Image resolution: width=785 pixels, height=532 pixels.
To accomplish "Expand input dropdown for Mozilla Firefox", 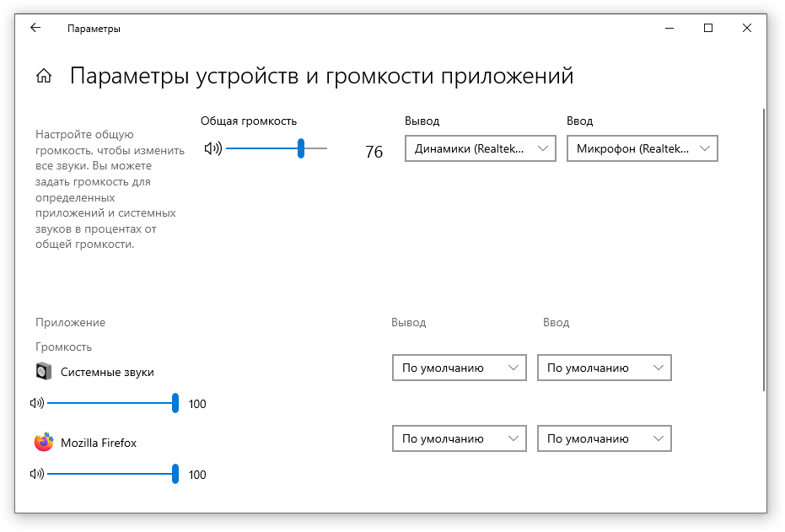I will [x=605, y=438].
